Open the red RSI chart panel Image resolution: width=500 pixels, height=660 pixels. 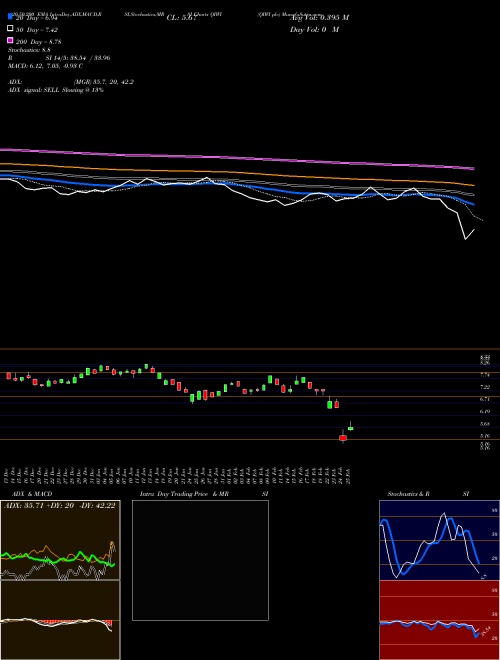(x=439, y=620)
